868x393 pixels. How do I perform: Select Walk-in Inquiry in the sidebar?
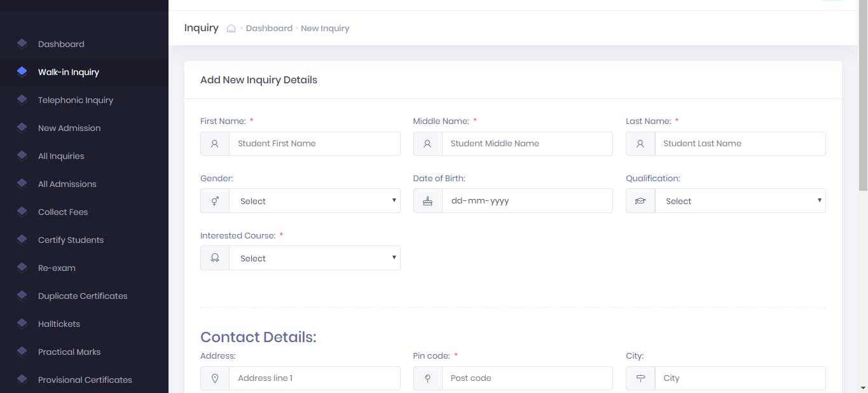84,72
